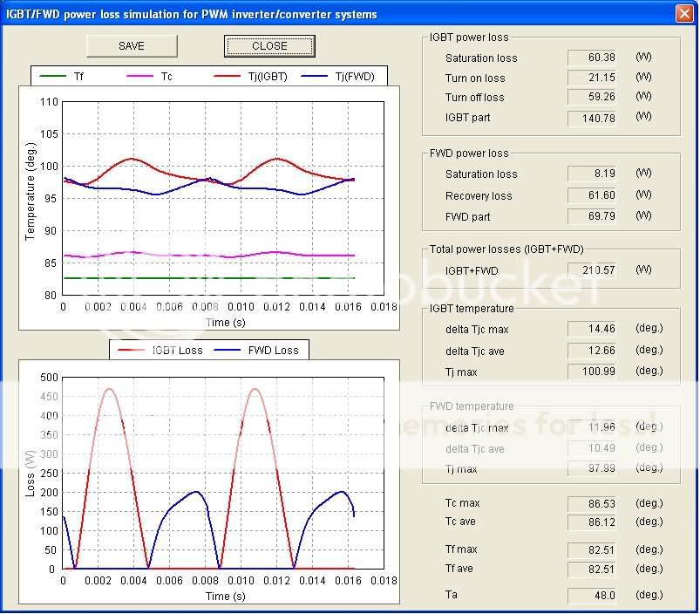Image resolution: width=700 pixels, height=614 pixels.
Task: Select the Tc max value 86.53
Action: pos(592,504)
